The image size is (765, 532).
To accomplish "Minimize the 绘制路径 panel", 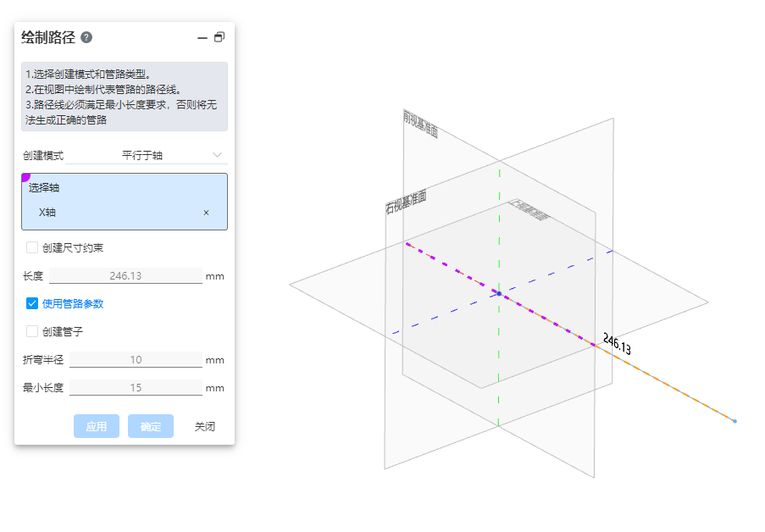I will [x=202, y=37].
